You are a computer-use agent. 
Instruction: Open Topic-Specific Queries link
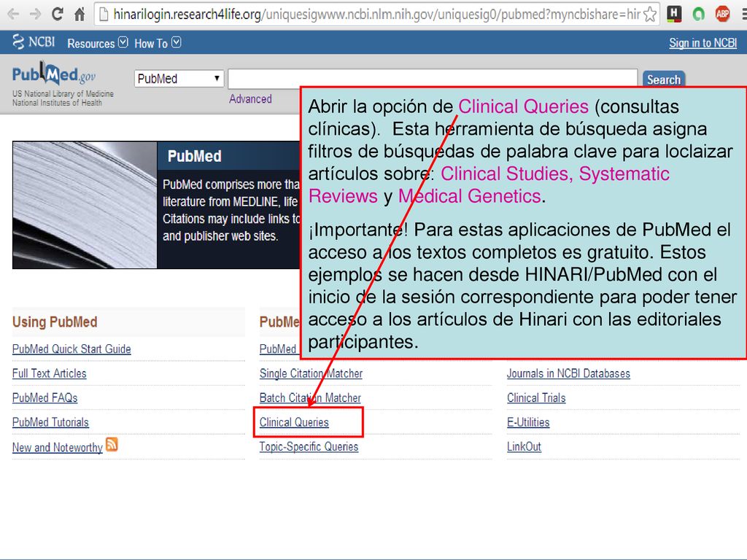point(309,447)
